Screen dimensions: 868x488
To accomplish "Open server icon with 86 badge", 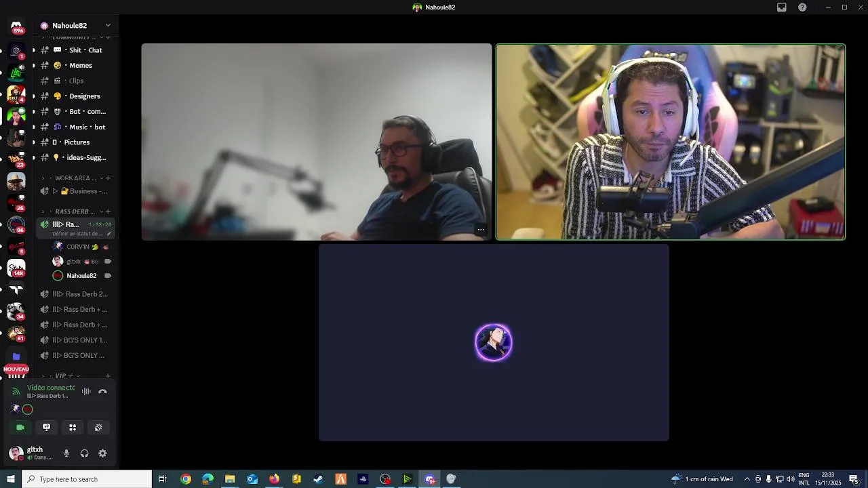I will (x=16, y=224).
